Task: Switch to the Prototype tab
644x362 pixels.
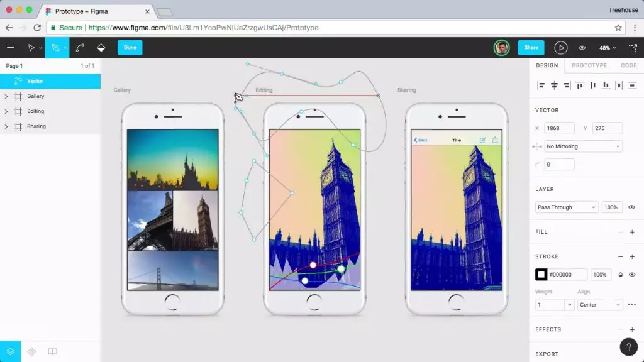Action: coord(589,65)
